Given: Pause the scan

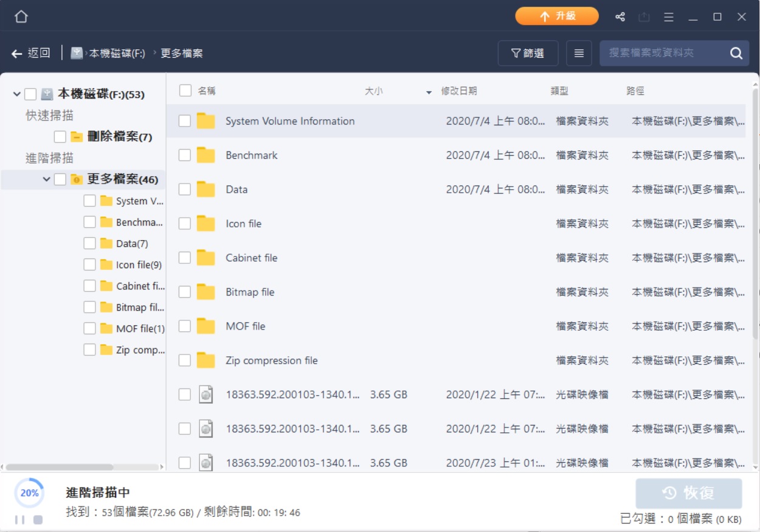Looking at the screenshot, I should [x=20, y=520].
